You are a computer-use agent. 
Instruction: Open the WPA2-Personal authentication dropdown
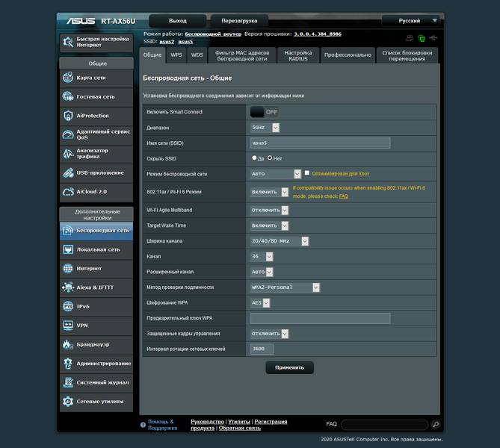point(285,287)
